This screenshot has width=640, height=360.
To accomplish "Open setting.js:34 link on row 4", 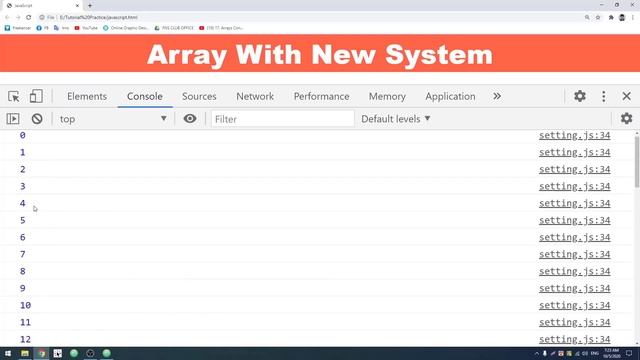I will [x=575, y=203].
